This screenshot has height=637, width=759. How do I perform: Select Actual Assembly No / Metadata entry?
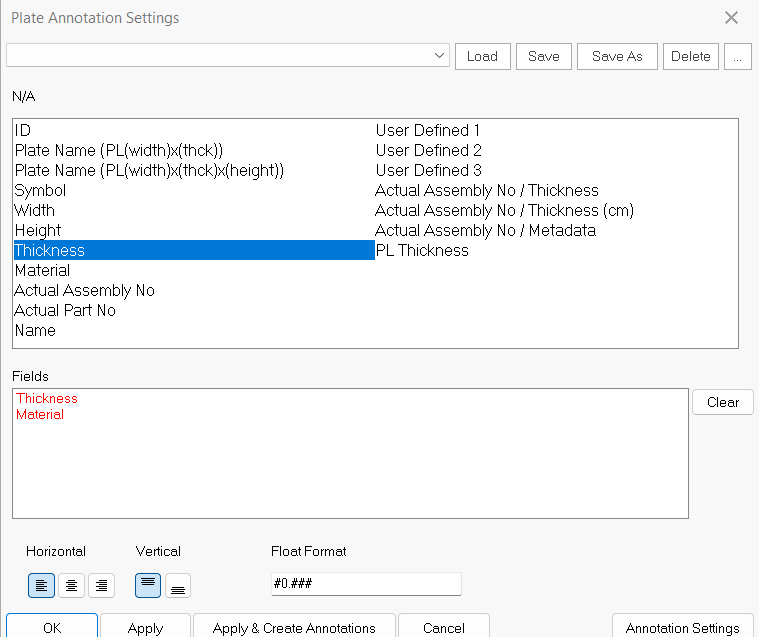[x=485, y=231]
